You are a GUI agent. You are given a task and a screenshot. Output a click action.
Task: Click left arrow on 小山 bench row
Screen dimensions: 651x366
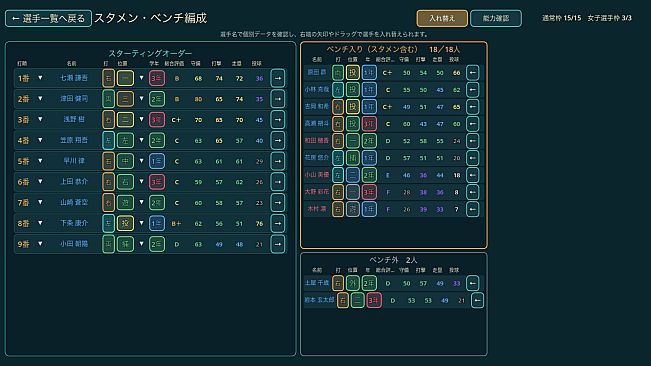(x=472, y=175)
